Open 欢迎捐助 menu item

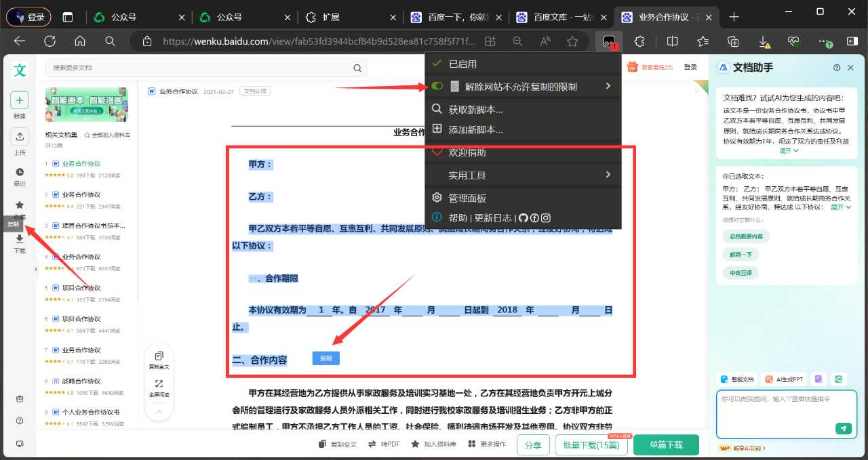[523, 152]
